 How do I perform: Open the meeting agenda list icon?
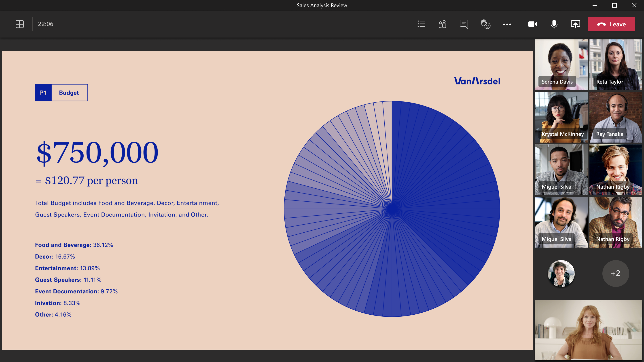(x=421, y=24)
